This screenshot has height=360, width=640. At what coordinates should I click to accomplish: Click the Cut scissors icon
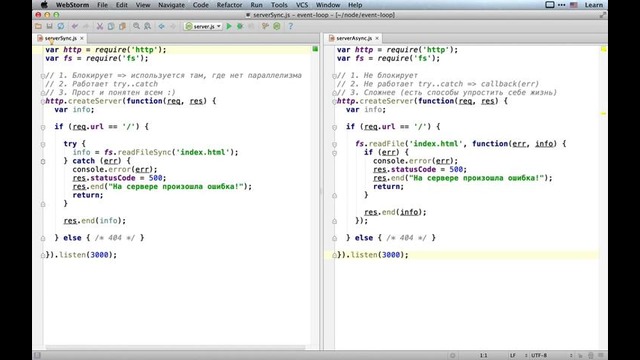pos(100,26)
